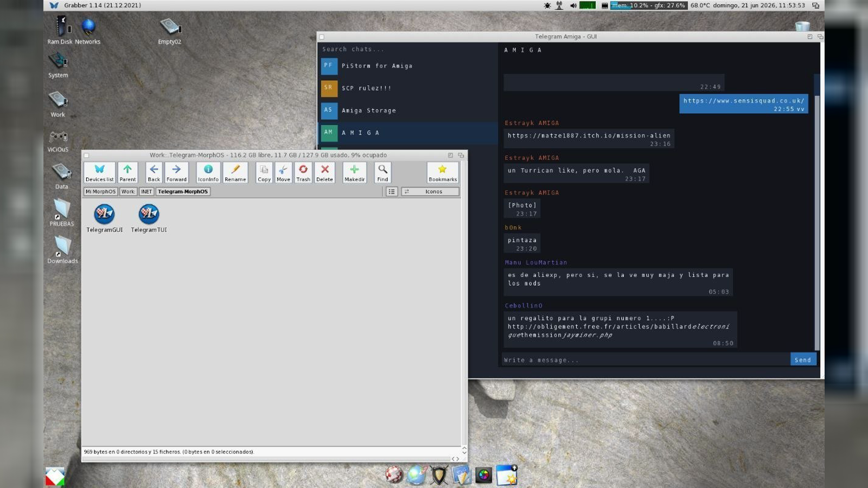Image resolution: width=868 pixels, height=488 pixels.
Task: Select the TelegramGUI program icon
Action: pyautogui.click(x=104, y=219)
